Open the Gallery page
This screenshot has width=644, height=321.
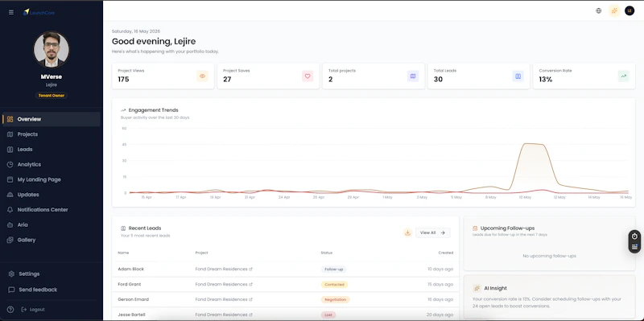[52, 240]
